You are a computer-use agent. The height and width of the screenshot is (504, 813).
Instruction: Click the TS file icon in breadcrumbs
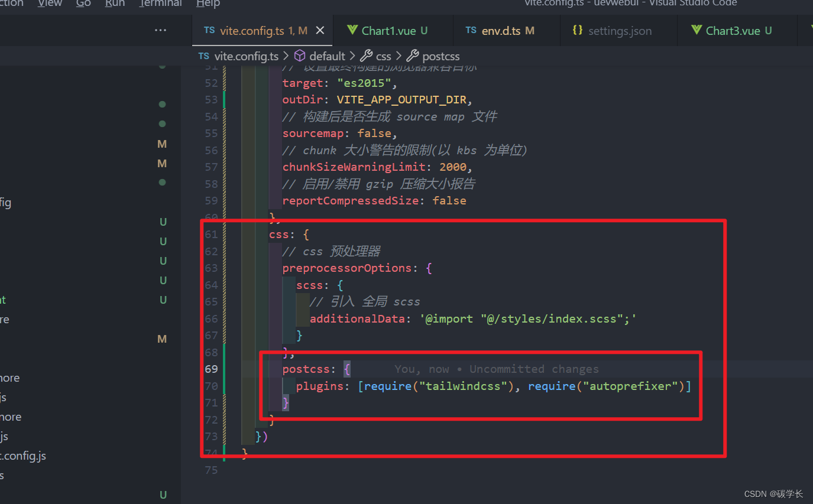pos(204,56)
